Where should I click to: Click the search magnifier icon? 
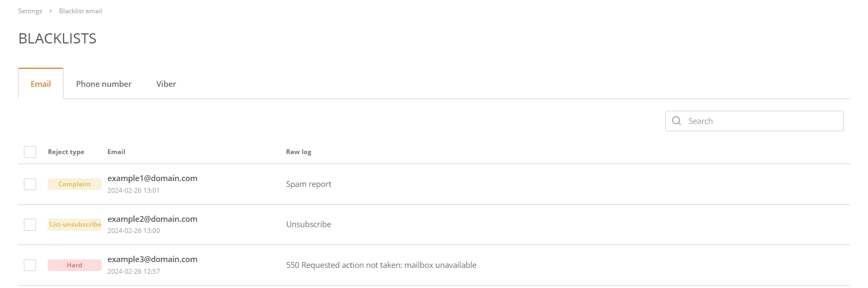(x=676, y=121)
